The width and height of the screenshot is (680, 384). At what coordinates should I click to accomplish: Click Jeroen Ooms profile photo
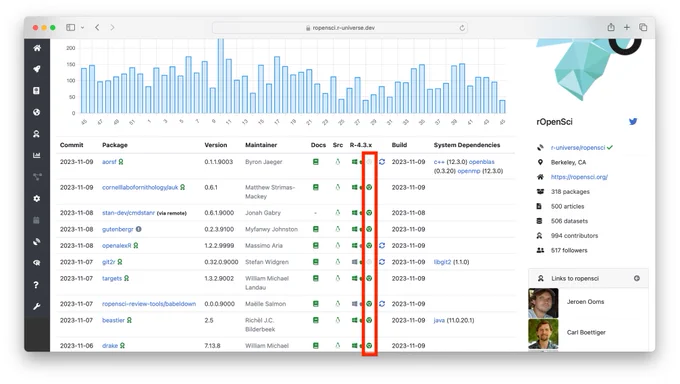(543, 302)
